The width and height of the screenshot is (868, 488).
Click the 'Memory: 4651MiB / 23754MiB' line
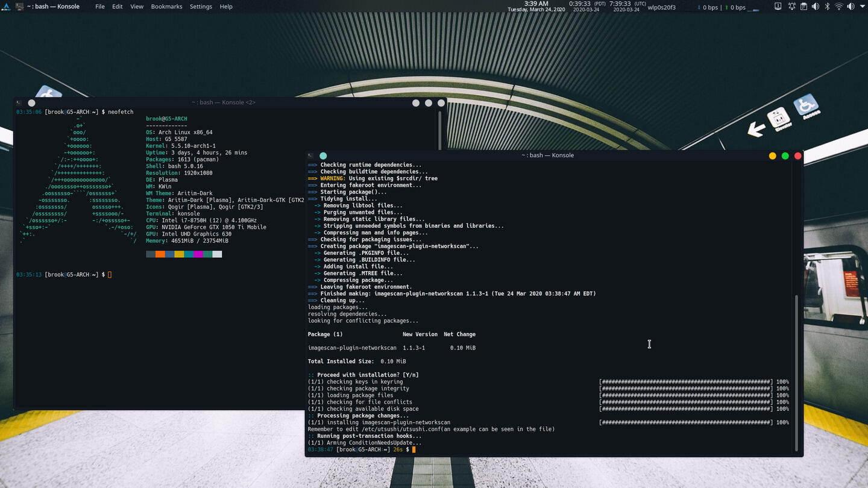[187, 241]
